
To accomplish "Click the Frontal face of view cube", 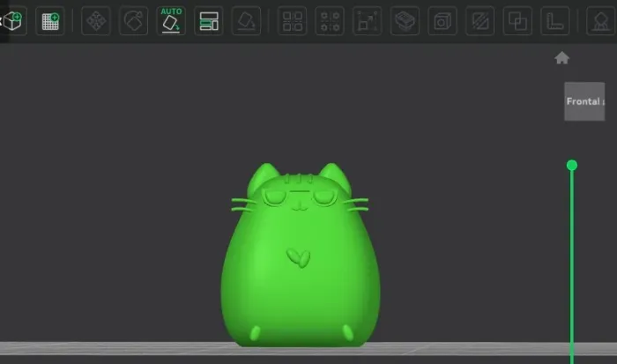I will (x=584, y=101).
